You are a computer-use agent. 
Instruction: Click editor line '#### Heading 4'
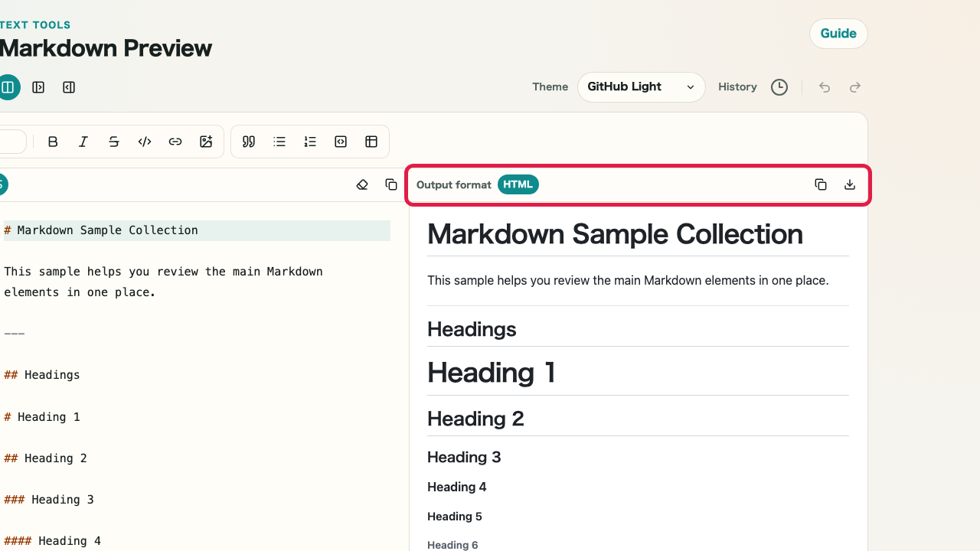[x=53, y=541]
